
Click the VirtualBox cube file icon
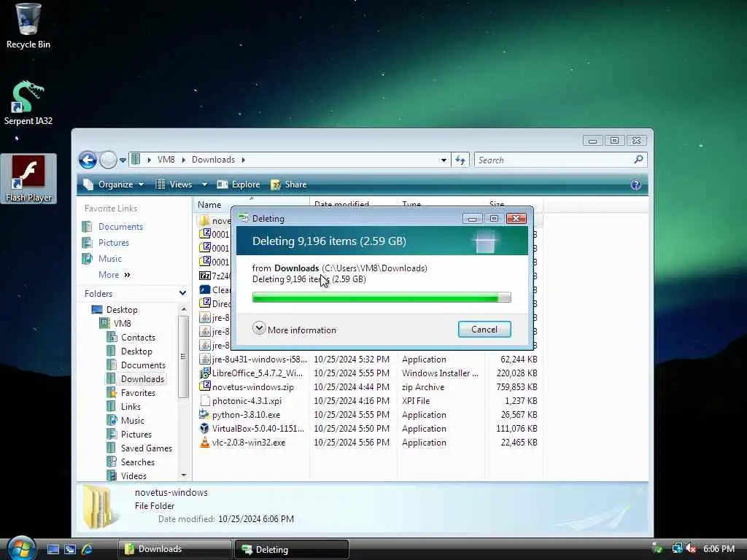pyautogui.click(x=204, y=429)
